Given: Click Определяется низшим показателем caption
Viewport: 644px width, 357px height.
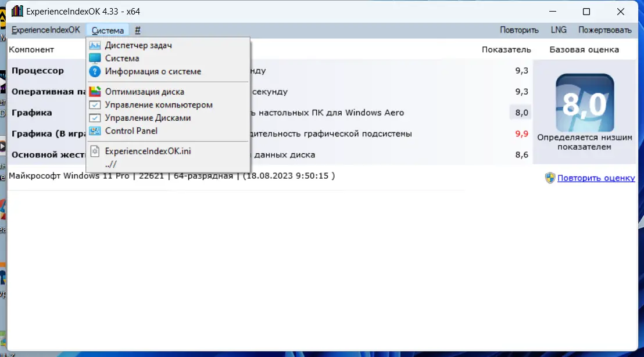Looking at the screenshot, I should (585, 142).
